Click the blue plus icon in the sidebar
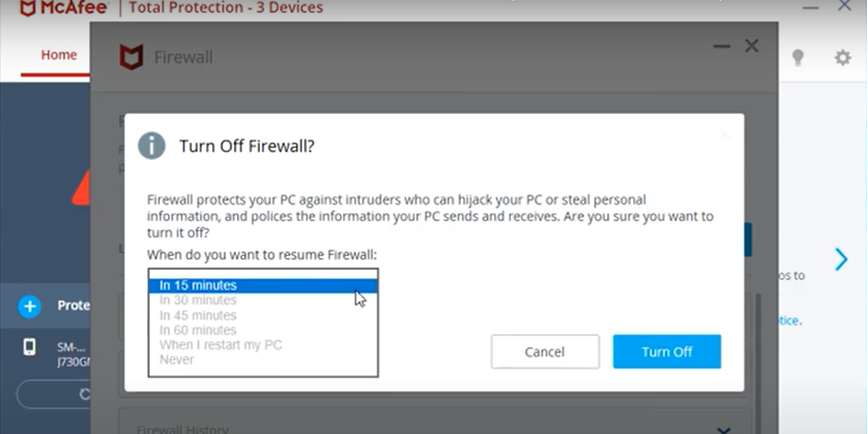This screenshot has height=434, width=868. pyautogui.click(x=29, y=306)
